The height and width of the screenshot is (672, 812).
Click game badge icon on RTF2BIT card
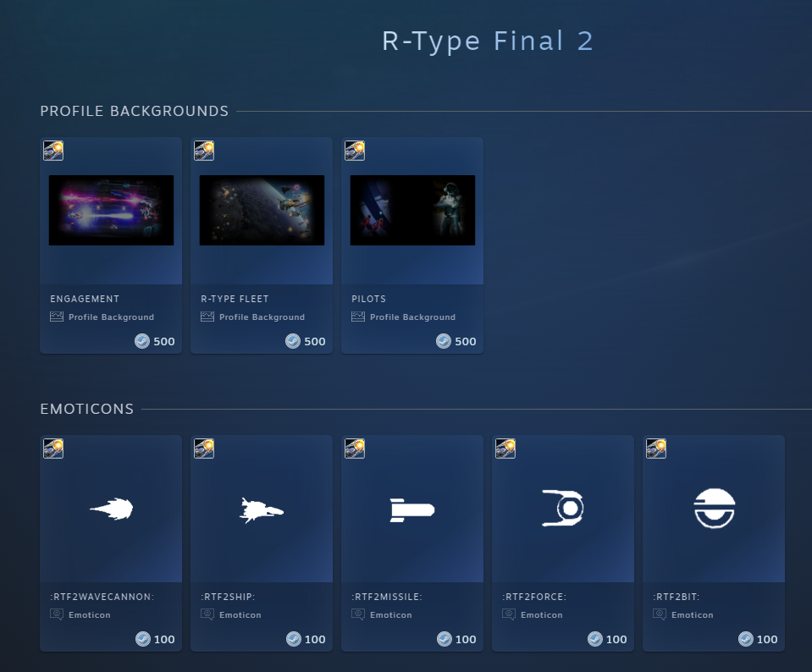click(x=656, y=449)
